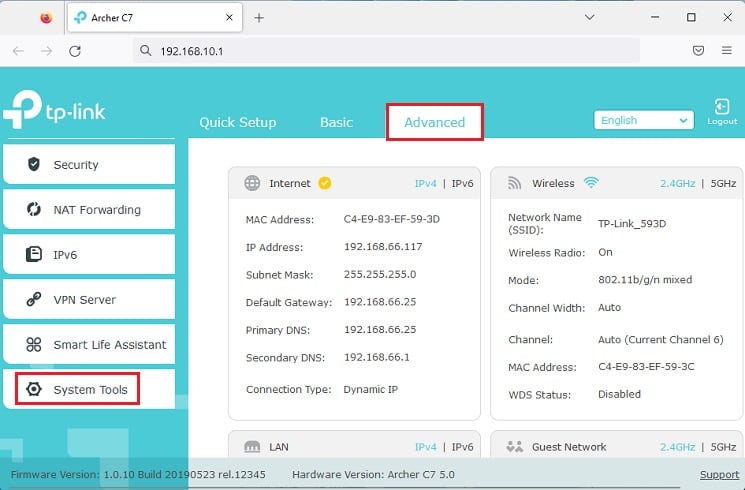
Task: Open the Firefox hamburger menu
Action: (x=726, y=50)
